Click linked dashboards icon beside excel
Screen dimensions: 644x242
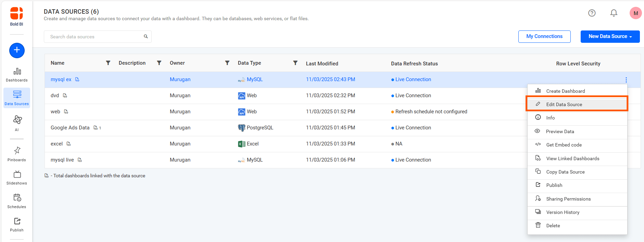coord(68,144)
